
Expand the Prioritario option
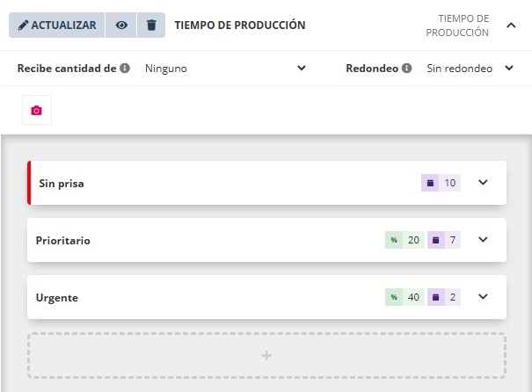coord(482,240)
